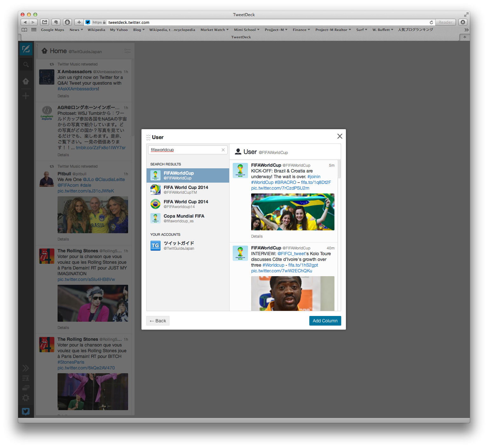Clear the fifaworldcup search field

[x=223, y=150]
